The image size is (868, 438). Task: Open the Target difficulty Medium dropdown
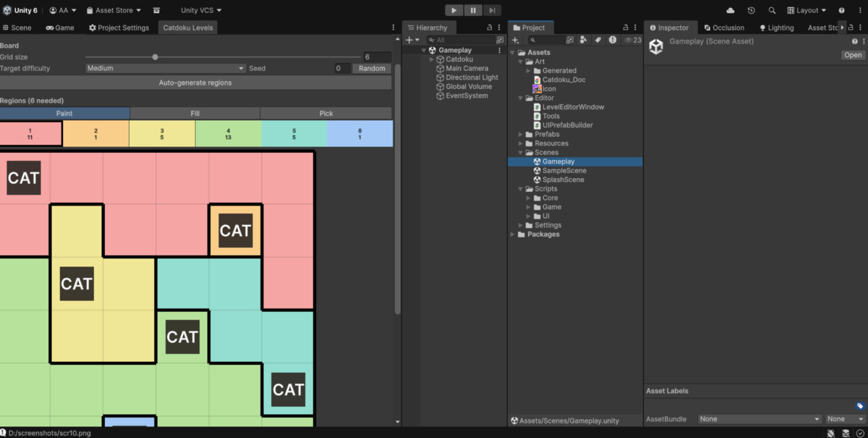(x=166, y=68)
